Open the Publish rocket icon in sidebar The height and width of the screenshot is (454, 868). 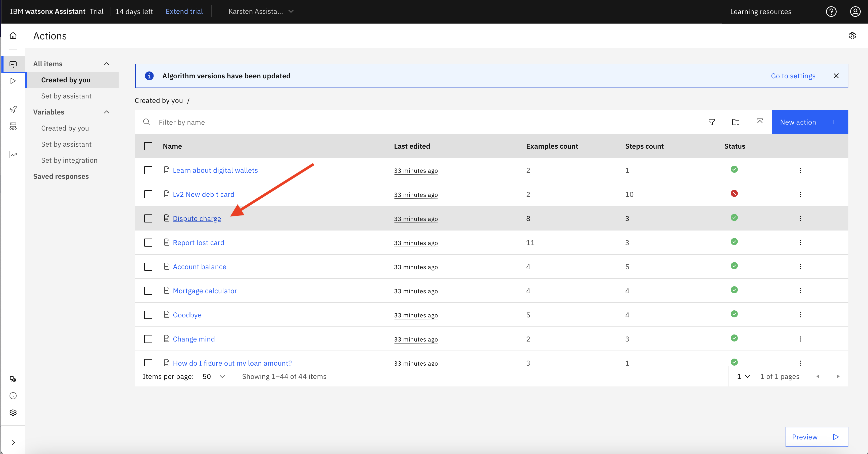pyautogui.click(x=13, y=109)
